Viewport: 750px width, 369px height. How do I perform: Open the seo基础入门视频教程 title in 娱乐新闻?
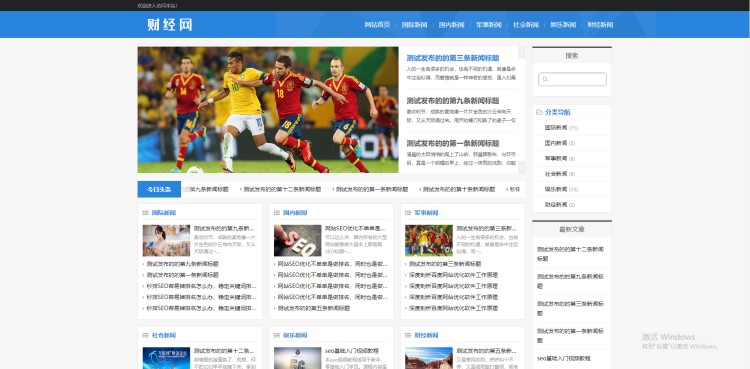pos(352,351)
